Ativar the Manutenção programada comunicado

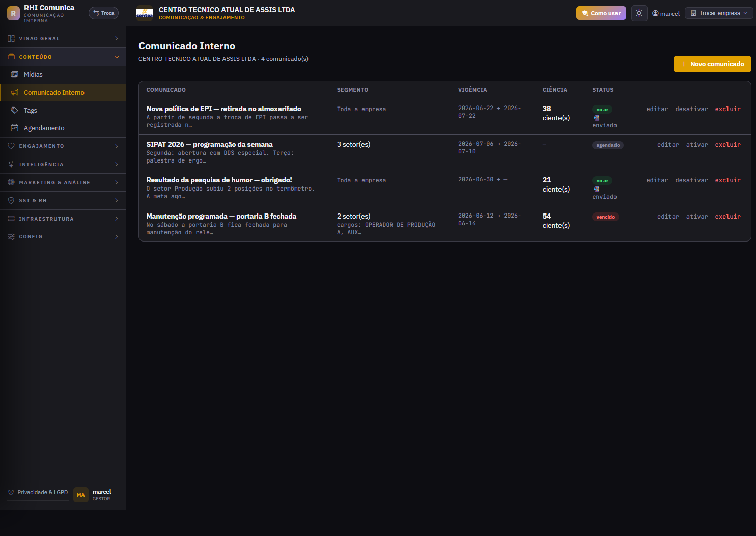click(x=697, y=217)
